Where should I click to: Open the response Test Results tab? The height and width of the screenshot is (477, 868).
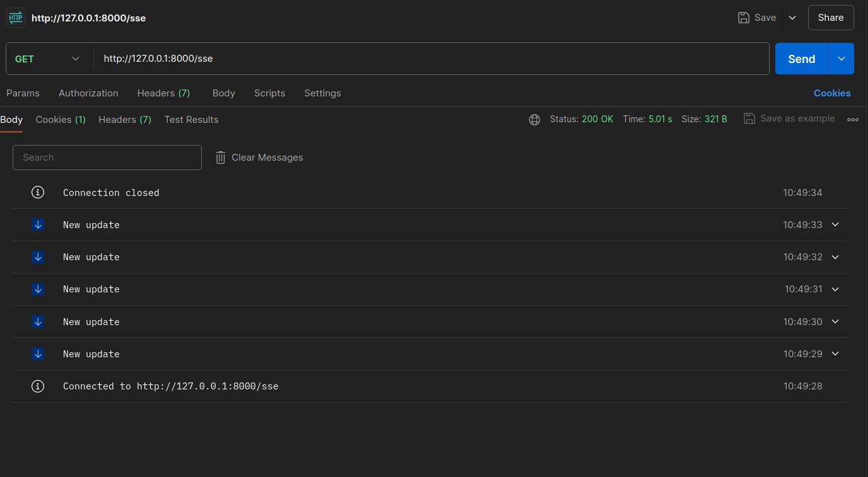[x=191, y=120]
